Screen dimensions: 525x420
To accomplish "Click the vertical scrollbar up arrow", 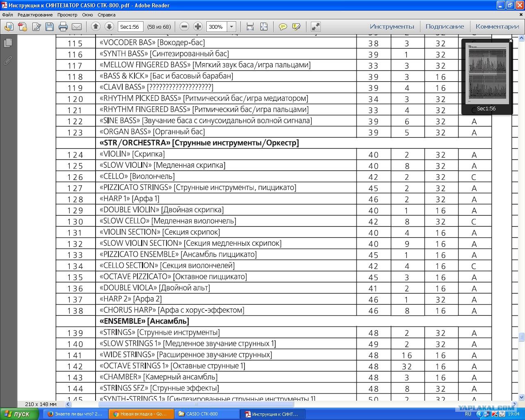I will (x=522, y=38).
